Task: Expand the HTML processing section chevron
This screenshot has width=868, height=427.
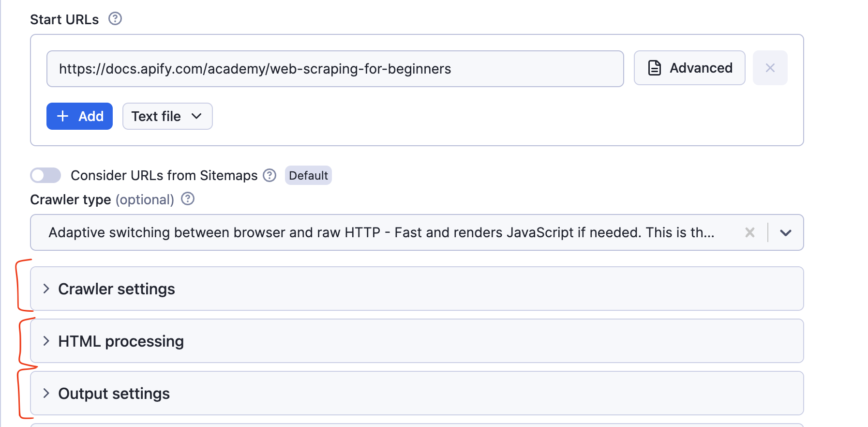Action: (x=46, y=341)
